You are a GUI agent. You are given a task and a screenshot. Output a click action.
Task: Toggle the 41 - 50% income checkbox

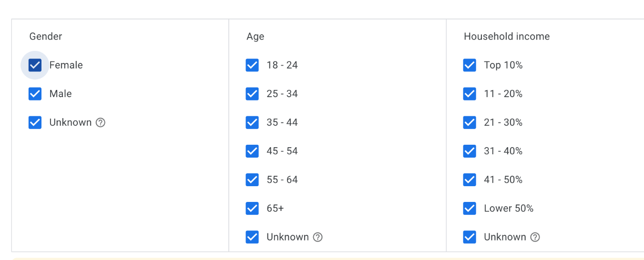[x=470, y=180]
